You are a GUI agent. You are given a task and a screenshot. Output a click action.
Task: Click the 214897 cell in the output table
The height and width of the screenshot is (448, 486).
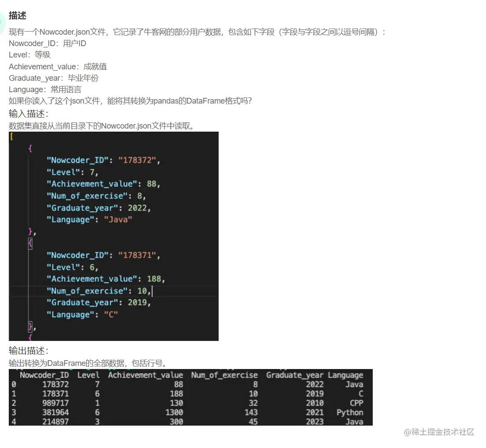[x=55, y=422]
